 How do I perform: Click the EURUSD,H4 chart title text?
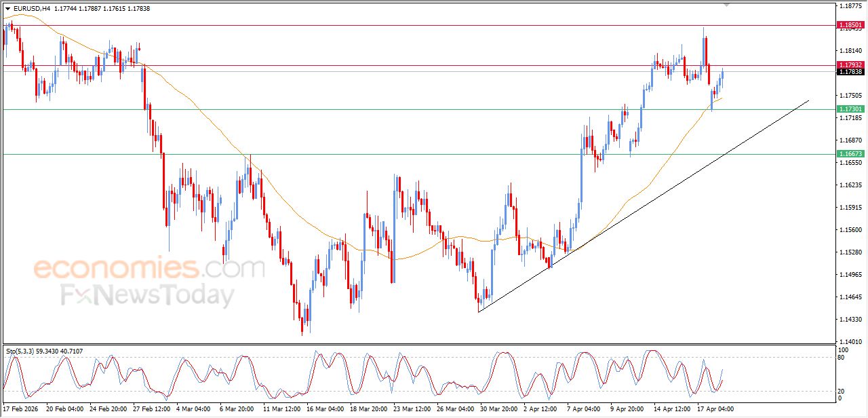point(31,9)
